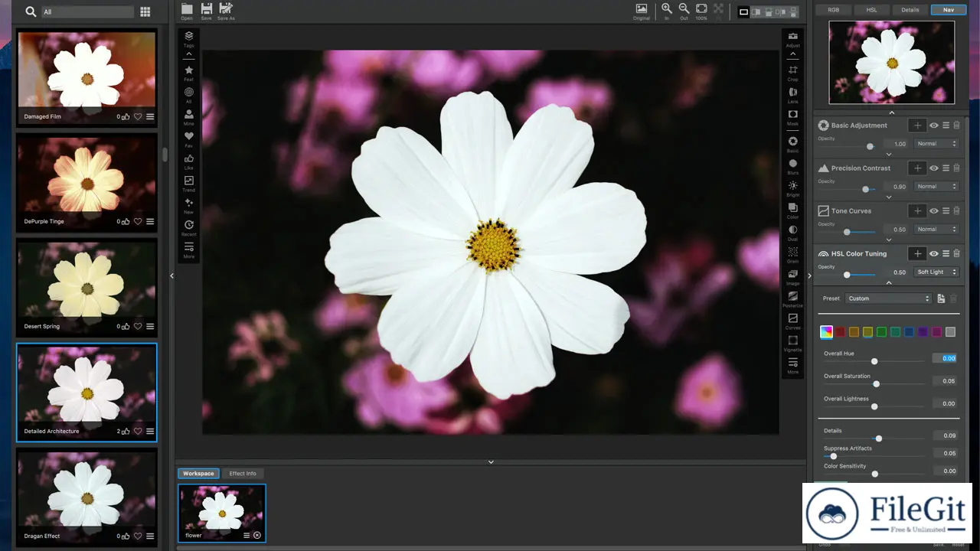Open the Lens effects tool
980x551 pixels.
792,95
